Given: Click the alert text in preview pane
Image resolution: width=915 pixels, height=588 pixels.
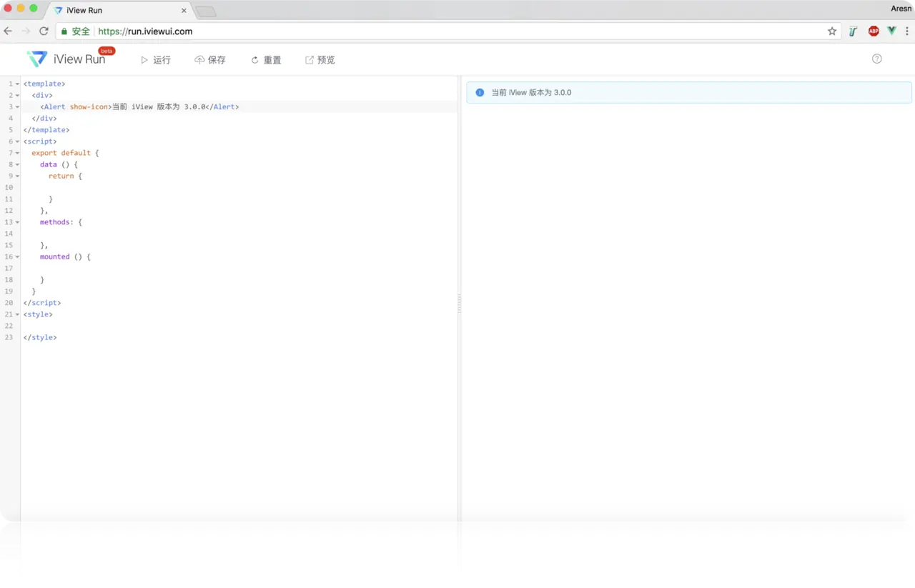Looking at the screenshot, I should tap(531, 92).
